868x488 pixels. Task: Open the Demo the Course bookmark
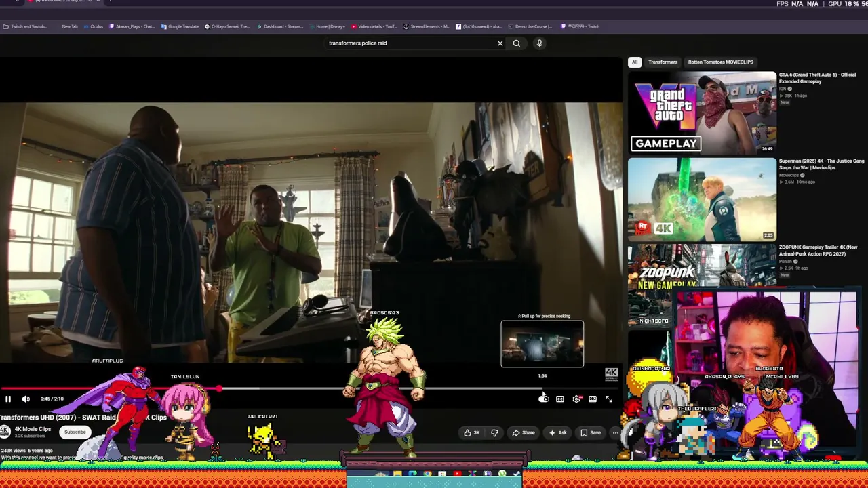point(530,27)
